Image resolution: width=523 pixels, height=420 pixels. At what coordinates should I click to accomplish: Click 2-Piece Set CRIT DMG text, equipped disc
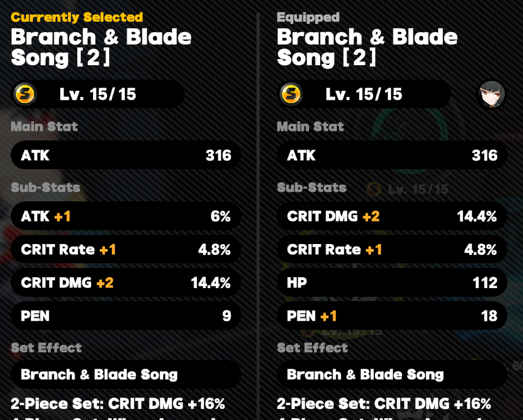coord(384,404)
